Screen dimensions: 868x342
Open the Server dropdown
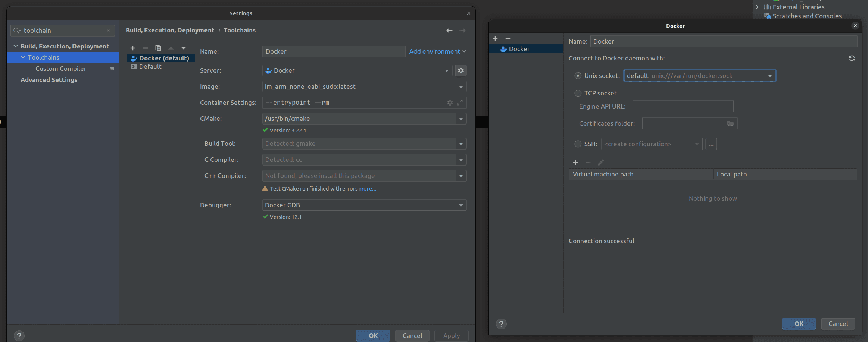(447, 70)
